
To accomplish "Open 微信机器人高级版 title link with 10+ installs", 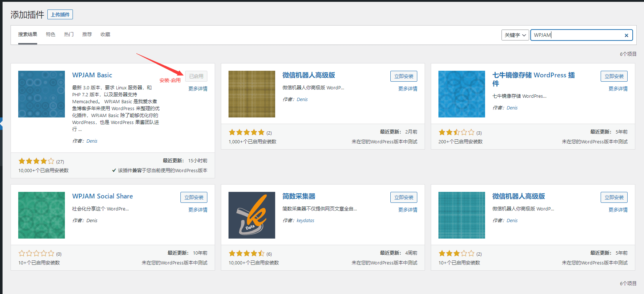I will click(519, 196).
